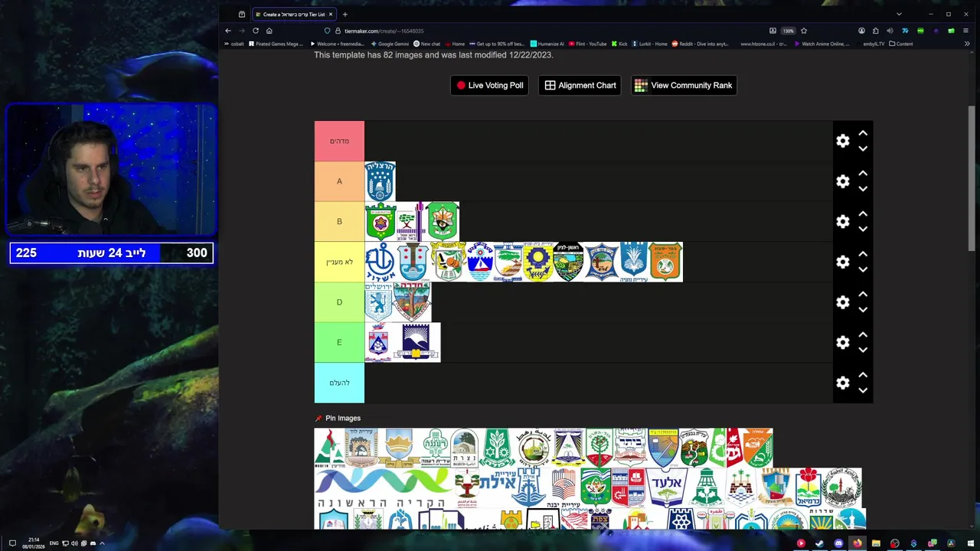This screenshot has height=551, width=980.
Task: Click the Jerusalem lion emblem in D tier
Action: coord(378,302)
